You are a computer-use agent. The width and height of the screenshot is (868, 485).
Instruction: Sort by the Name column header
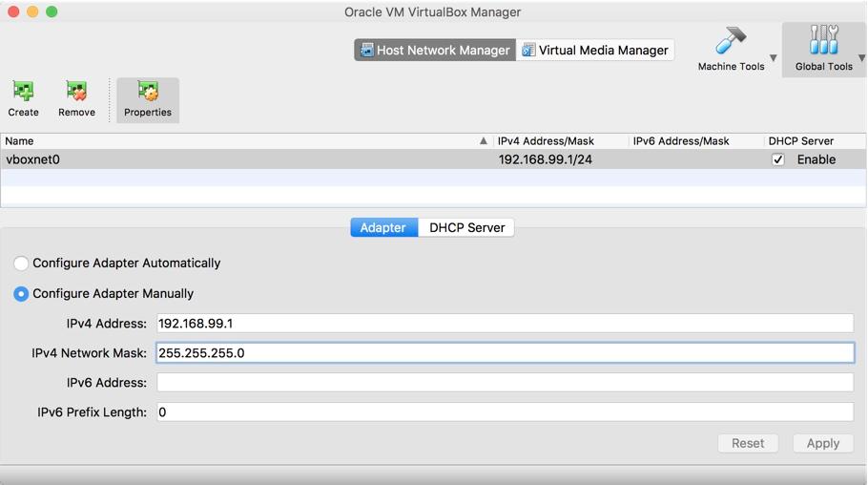click(x=238, y=140)
